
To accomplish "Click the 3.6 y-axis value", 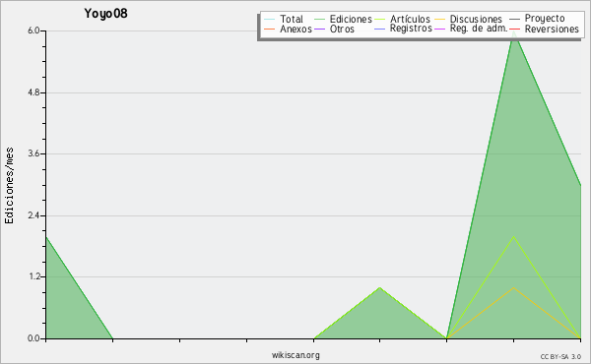I will pyautogui.click(x=33, y=153).
